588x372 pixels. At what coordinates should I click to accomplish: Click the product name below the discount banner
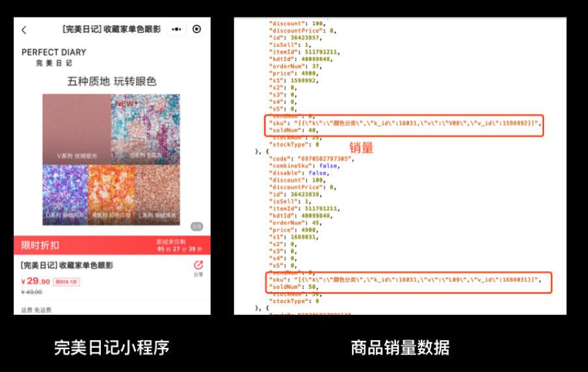(67, 265)
